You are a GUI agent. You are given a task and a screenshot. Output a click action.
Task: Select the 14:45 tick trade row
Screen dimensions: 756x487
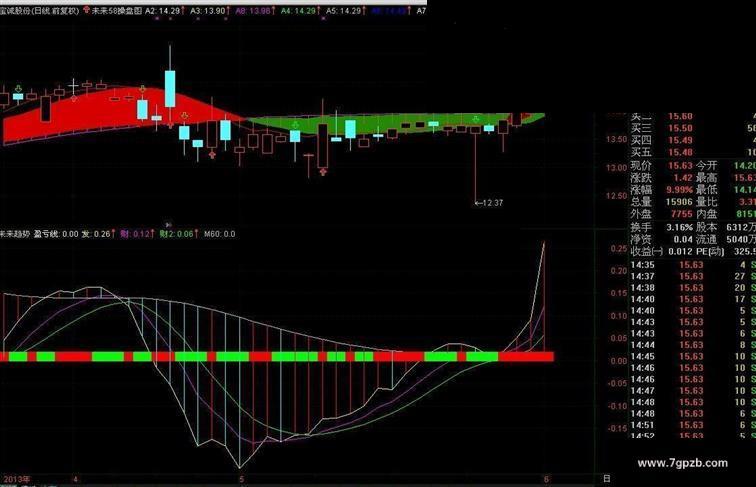point(693,356)
